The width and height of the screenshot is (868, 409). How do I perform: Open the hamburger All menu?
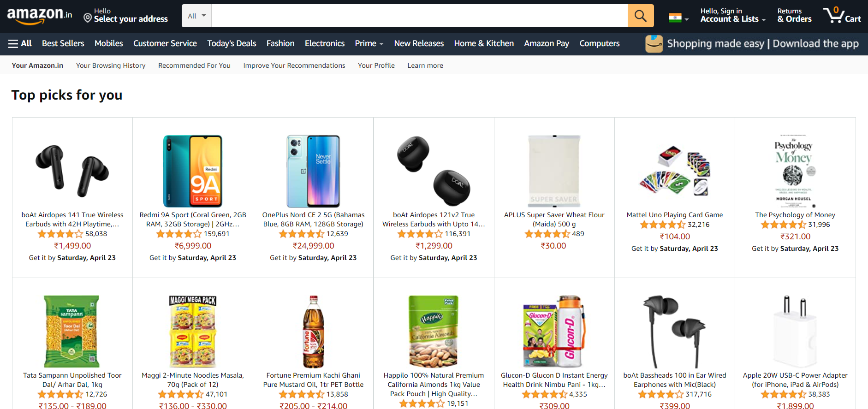pyautogui.click(x=20, y=43)
